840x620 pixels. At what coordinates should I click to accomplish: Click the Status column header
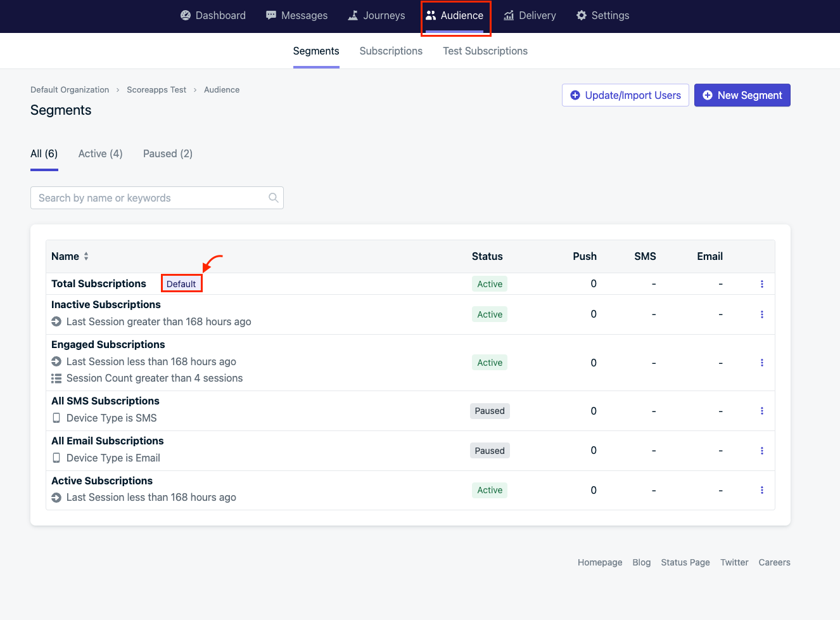pos(487,256)
